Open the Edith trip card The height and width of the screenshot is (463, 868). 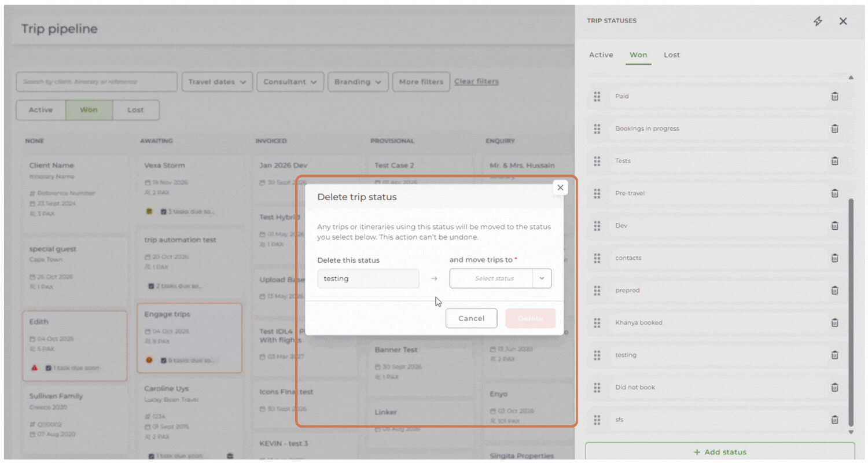point(75,346)
